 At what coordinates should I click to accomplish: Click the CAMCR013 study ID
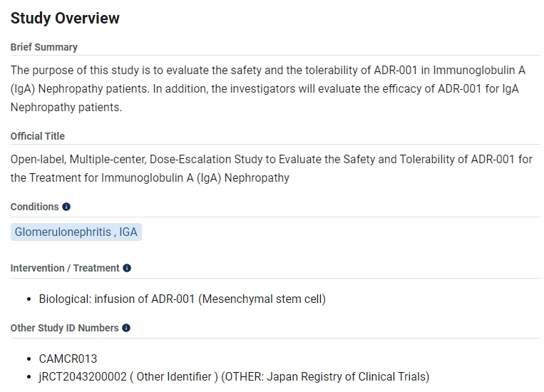click(68, 359)
